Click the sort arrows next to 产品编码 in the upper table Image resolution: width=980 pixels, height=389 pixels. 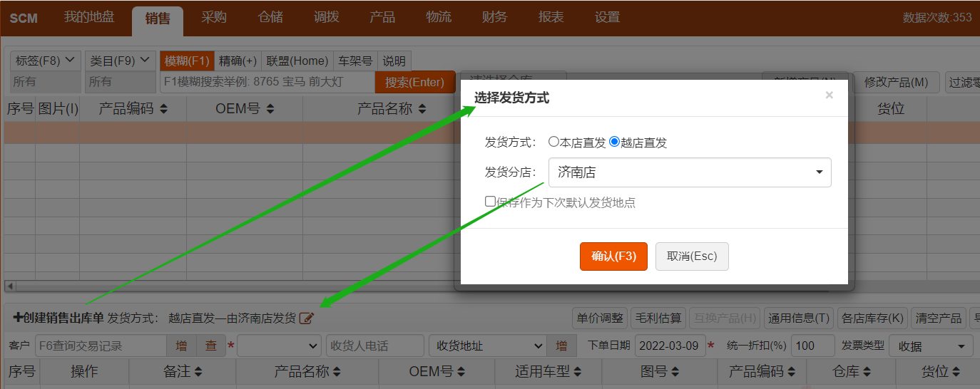[x=163, y=109]
